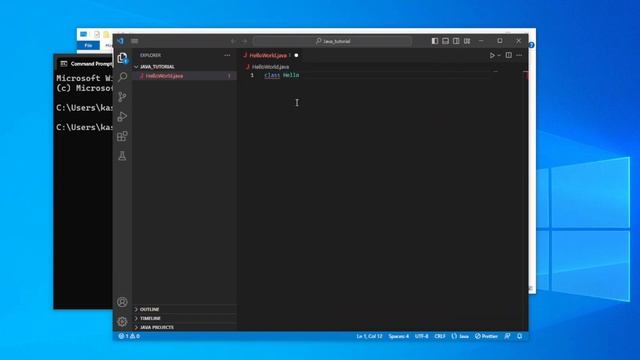Expand the JAVA PROJECTS section
This screenshot has height=360, width=640.
(x=157, y=327)
